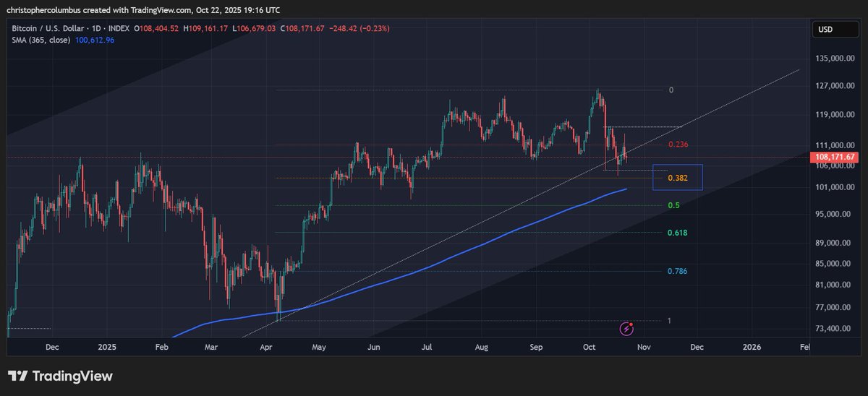Click the Mar label on time axis
Screen dimensions: 868x396
(211, 347)
